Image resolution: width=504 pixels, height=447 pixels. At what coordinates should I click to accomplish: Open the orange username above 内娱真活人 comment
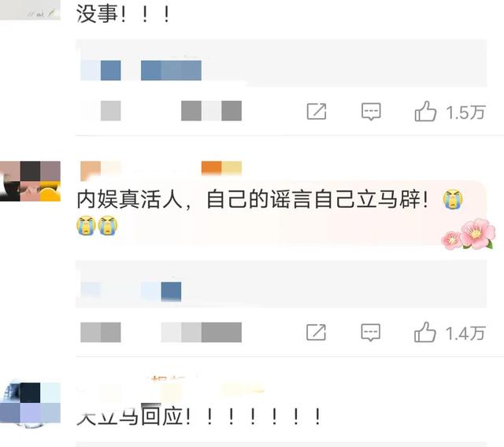100,169
